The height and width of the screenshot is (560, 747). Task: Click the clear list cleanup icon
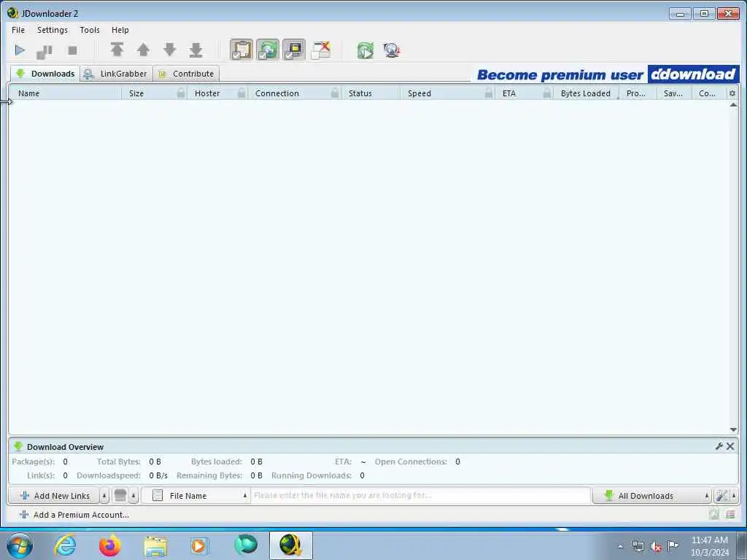pos(120,496)
